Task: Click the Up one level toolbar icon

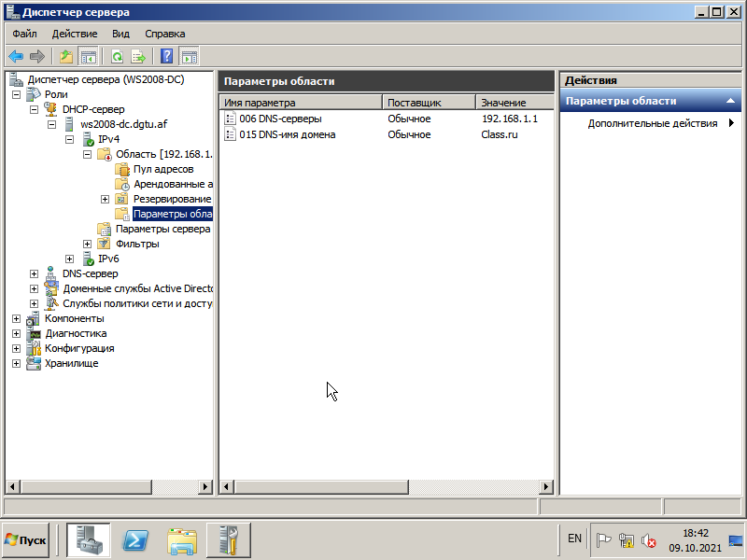Action: pyautogui.click(x=66, y=57)
